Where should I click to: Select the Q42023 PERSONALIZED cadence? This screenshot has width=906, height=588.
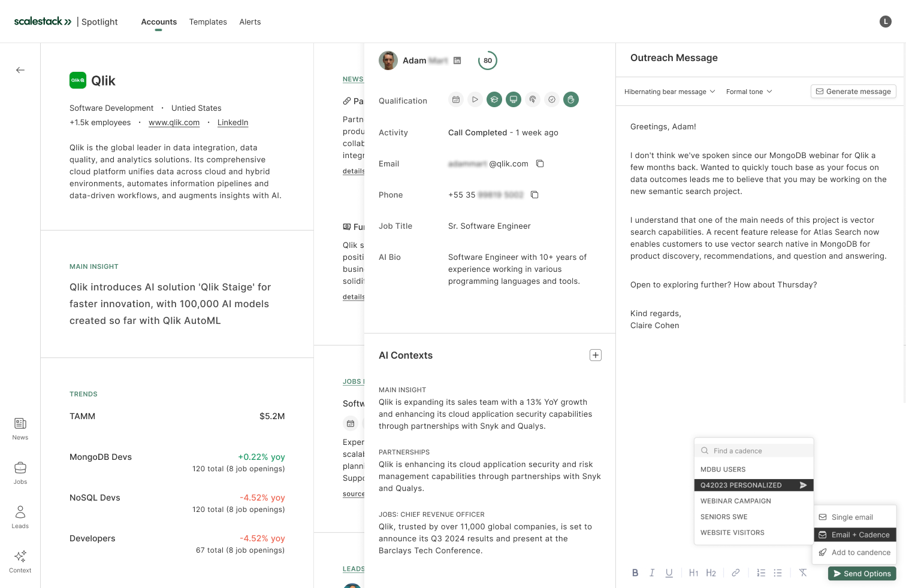point(754,485)
